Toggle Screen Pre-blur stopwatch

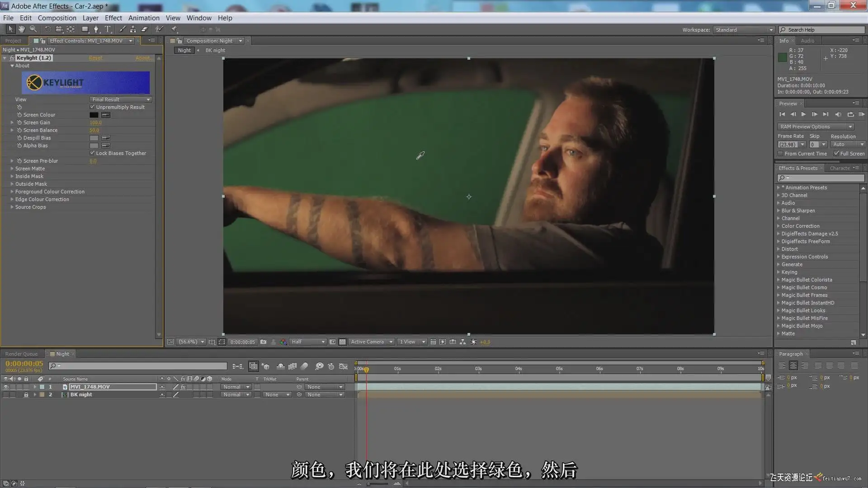pyautogui.click(x=19, y=161)
